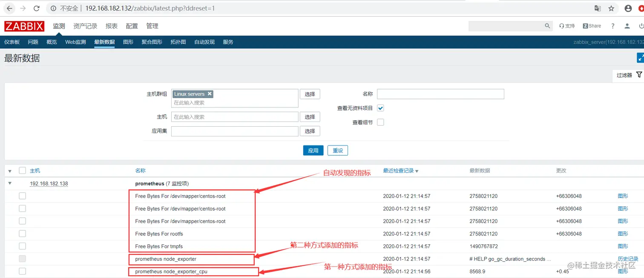
Task: Open the Zabbix Share link
Action: 592,26
